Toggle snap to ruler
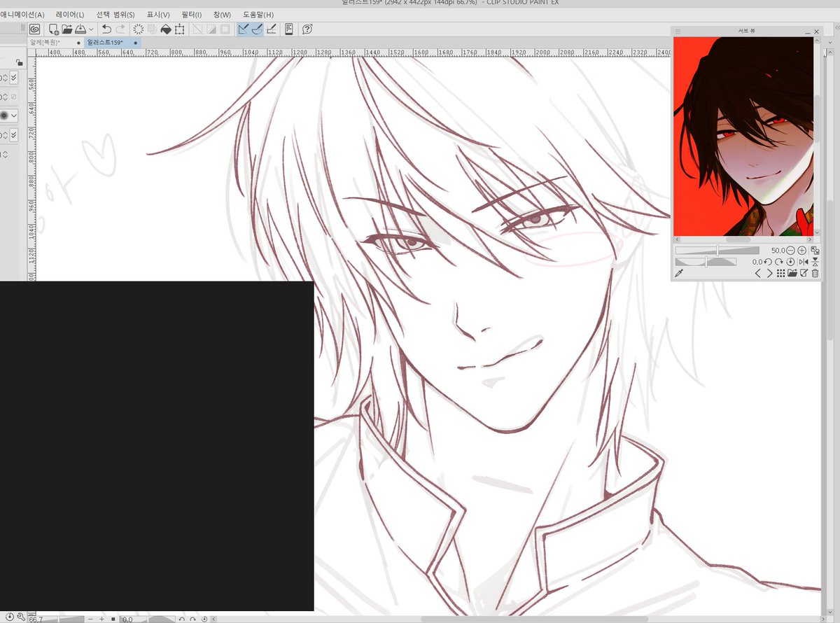This screenshot has height=623, width=840. pyautogui.click(x=244, y=29)
